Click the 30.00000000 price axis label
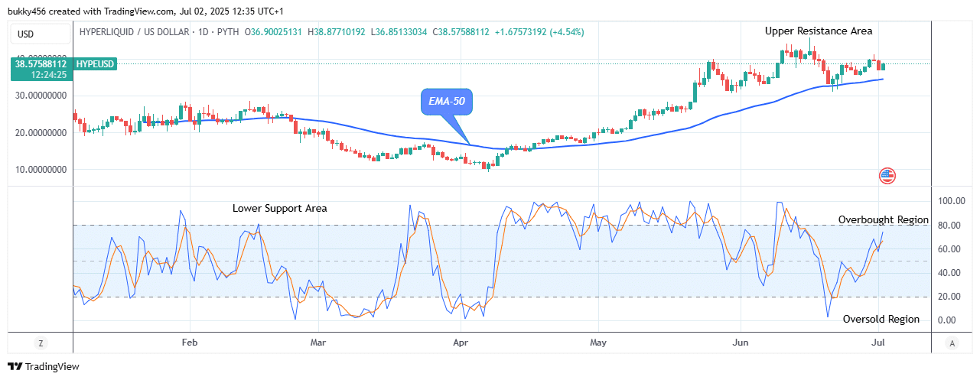Image resolution: width=980 pixels, height=380 pixels. click(x=43, y=96)
